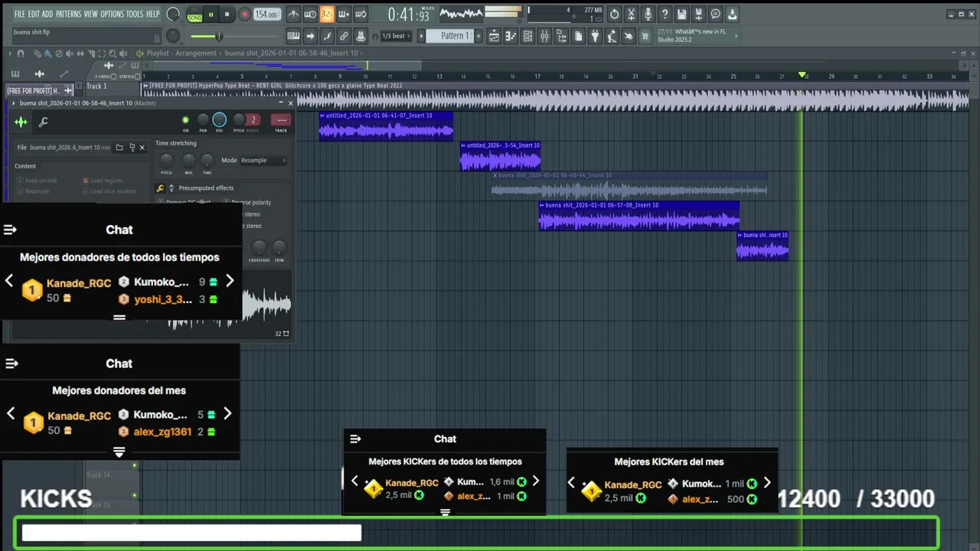Click the render/export audio icon
Image resolution: width=980 pixels, height=551 pixels.
(x=698, y=14)
